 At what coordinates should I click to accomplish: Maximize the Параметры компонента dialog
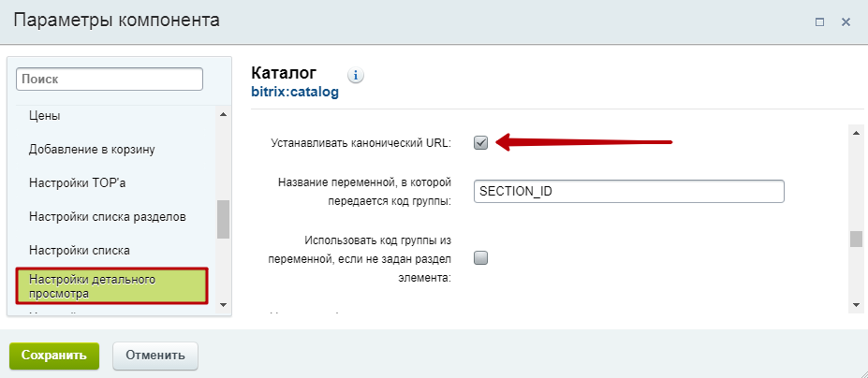point(819,22)
